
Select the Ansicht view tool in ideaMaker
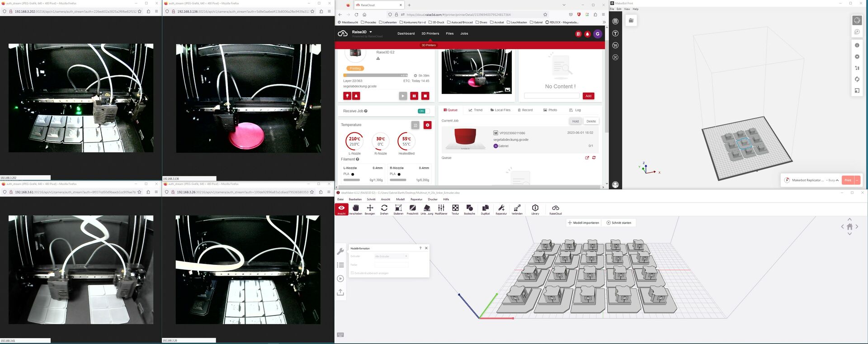click(341, 209)
